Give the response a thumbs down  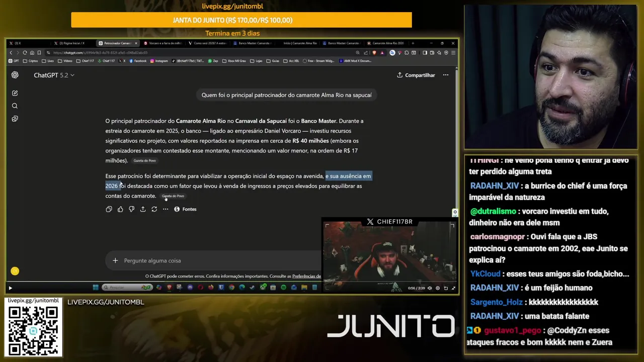131,209
